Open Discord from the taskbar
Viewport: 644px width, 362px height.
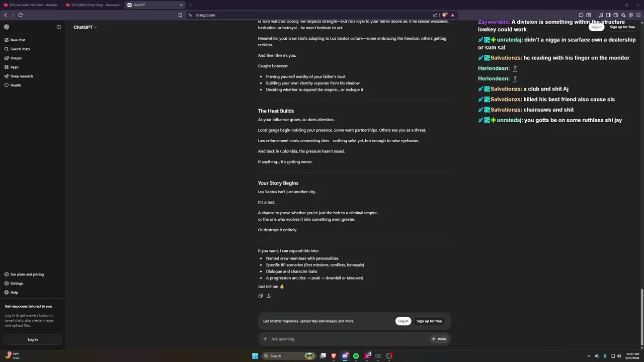point(345,356)
